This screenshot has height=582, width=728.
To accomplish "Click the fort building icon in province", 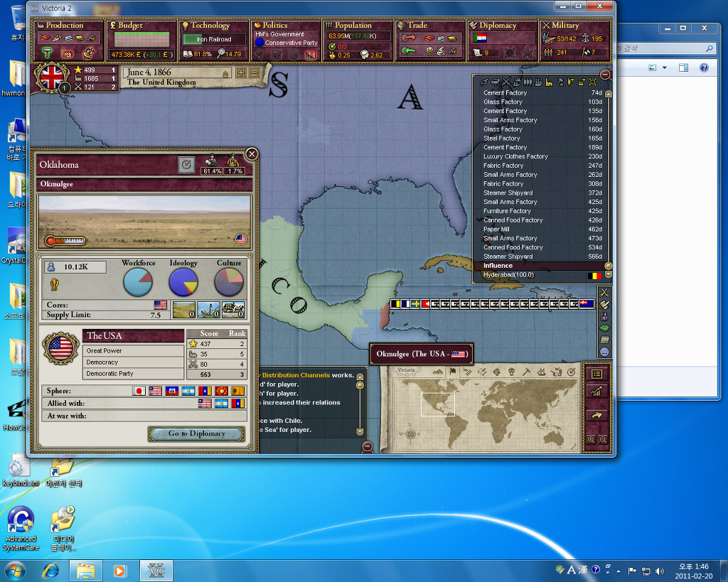I will [183, 310].
